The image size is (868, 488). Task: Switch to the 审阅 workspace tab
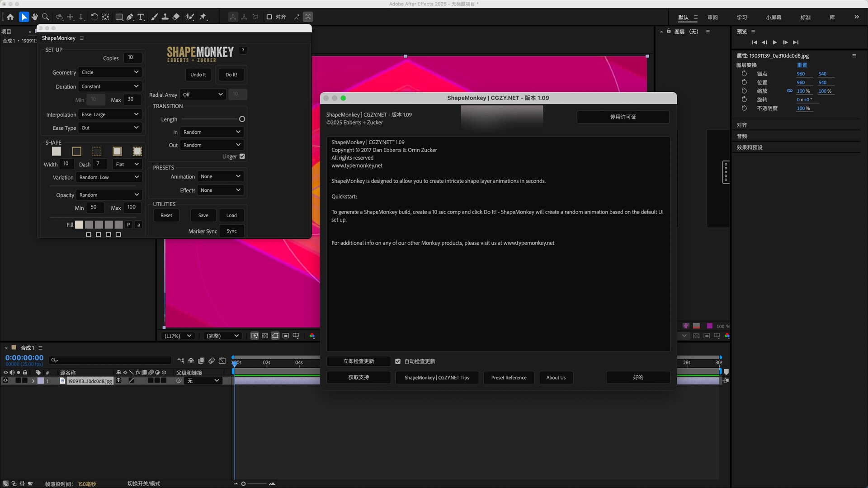click(712, 17)
